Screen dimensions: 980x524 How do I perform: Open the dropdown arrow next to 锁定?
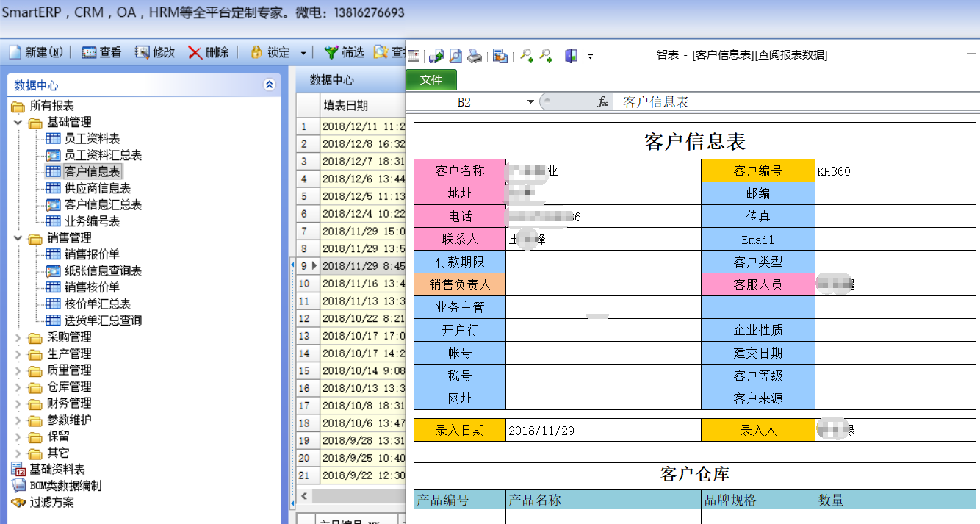pos(303,53)
